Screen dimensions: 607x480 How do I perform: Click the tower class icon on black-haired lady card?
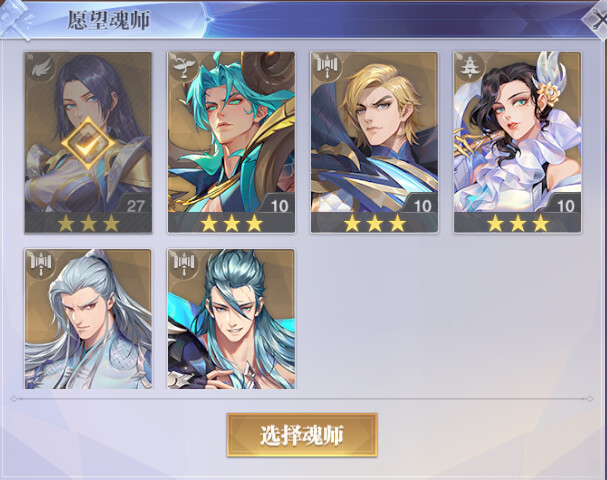[x=470, y=67]
